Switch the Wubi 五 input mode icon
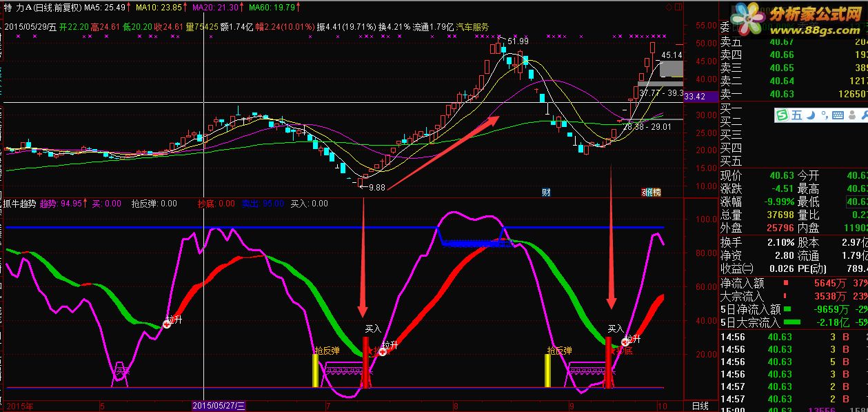The height and width of the screenshot is (412, 868). (x=797, y=115)
